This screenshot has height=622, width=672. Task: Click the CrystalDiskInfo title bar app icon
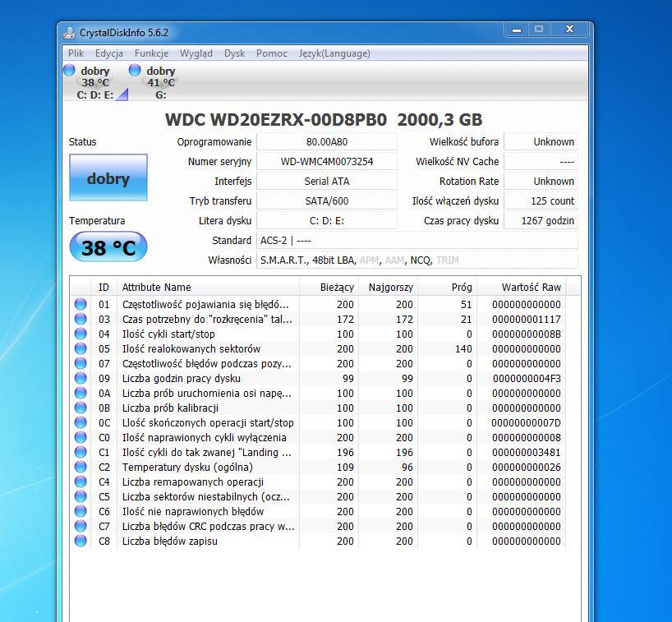click(69, 33)
